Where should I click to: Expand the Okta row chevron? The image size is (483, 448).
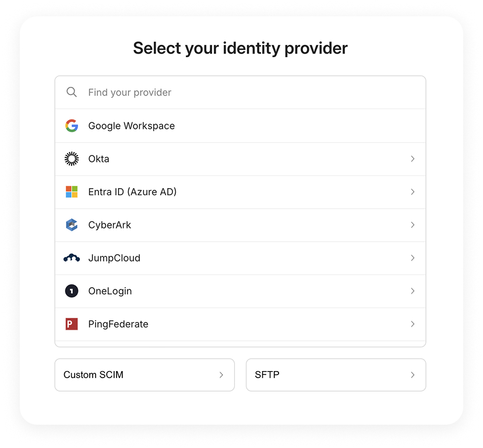click(413, 159)
